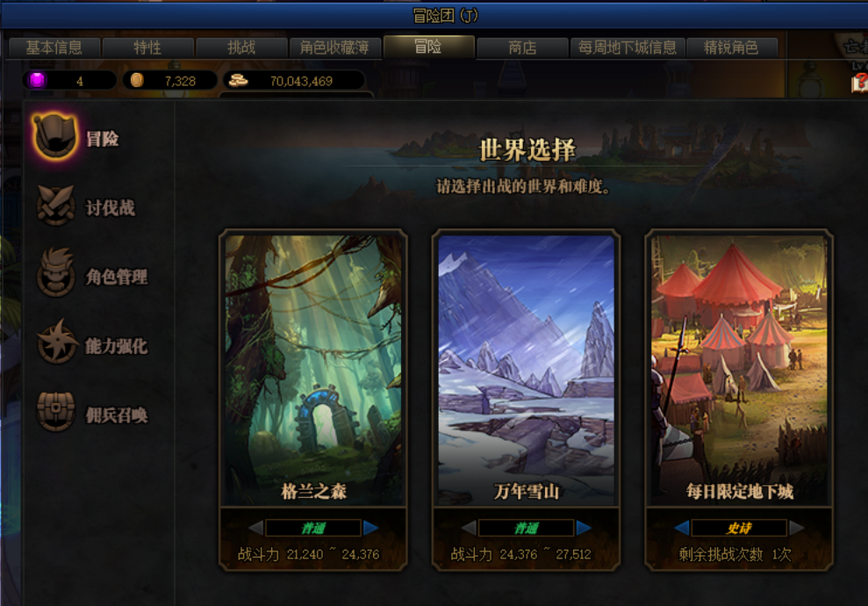Screen dimensions: 868x606
Task: Open the 每周地下城信息 tab
Action: (628, 47)
